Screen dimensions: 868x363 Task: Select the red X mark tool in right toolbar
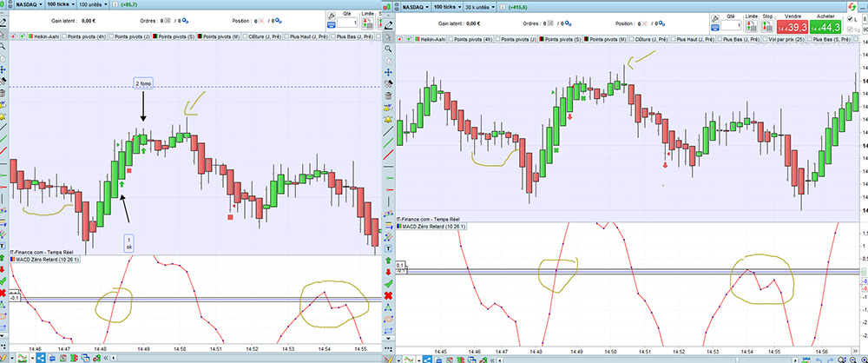click(x=389, y=294)
